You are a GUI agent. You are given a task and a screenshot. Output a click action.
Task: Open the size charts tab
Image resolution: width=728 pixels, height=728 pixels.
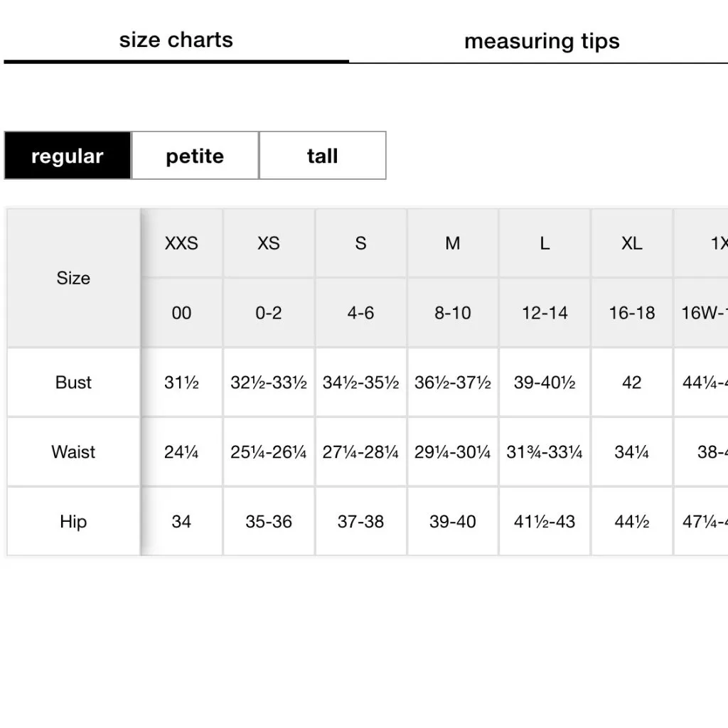(176, 40)
